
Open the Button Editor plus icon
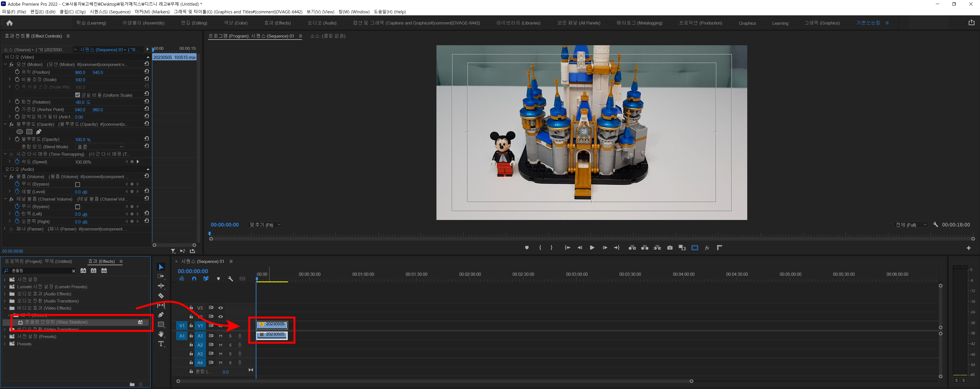point(969,248)
